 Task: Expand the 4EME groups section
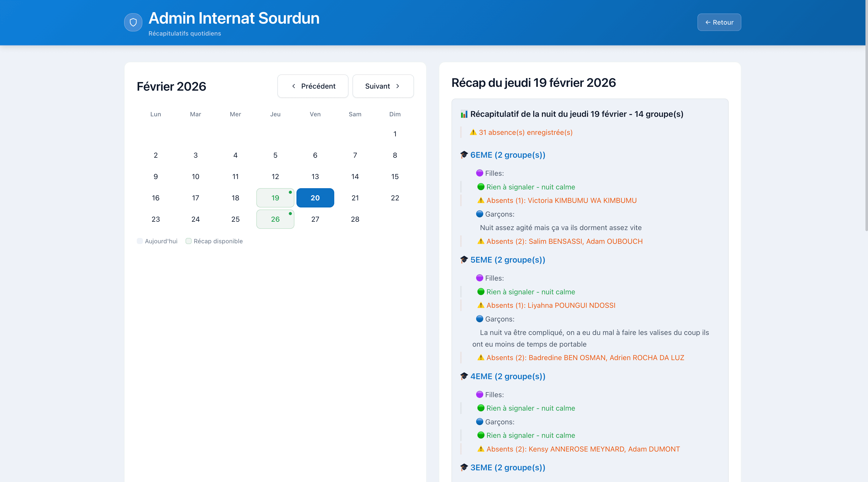(507, 377)
